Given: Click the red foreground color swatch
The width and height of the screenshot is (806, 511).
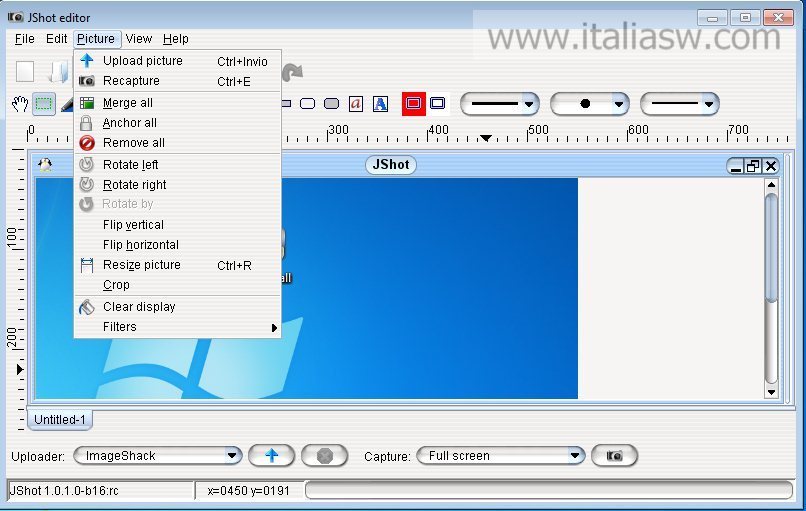Looking at the screenshot, I should [414, 103].
